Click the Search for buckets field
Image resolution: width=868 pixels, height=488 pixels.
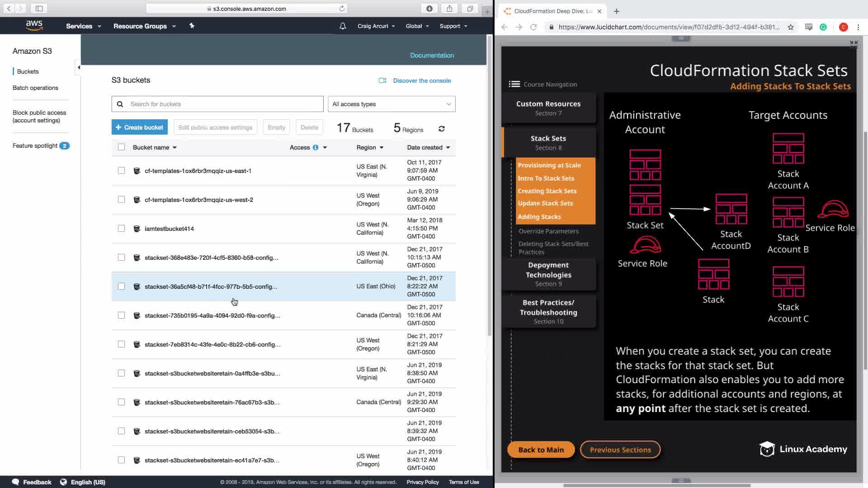tap(217, 104)
